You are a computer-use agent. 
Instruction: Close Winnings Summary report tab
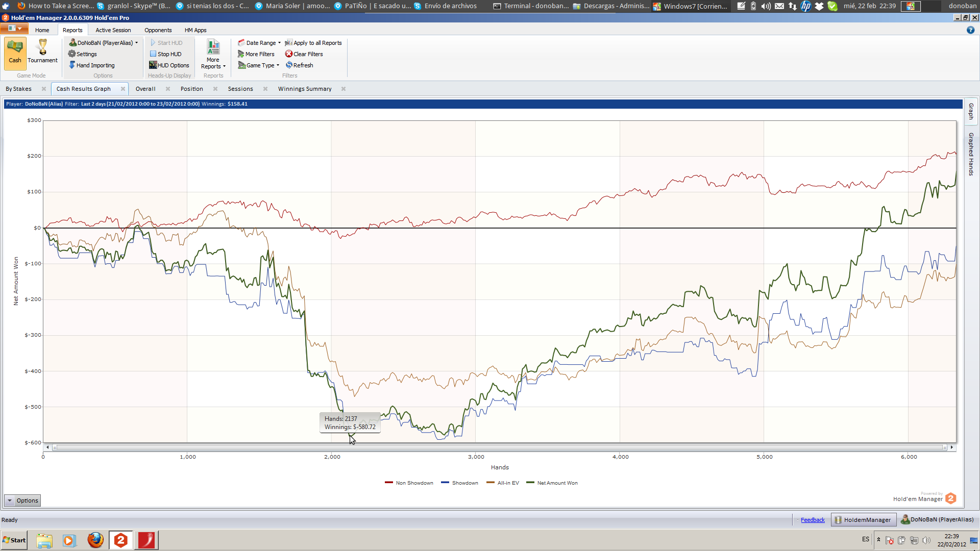click(344, 89)
